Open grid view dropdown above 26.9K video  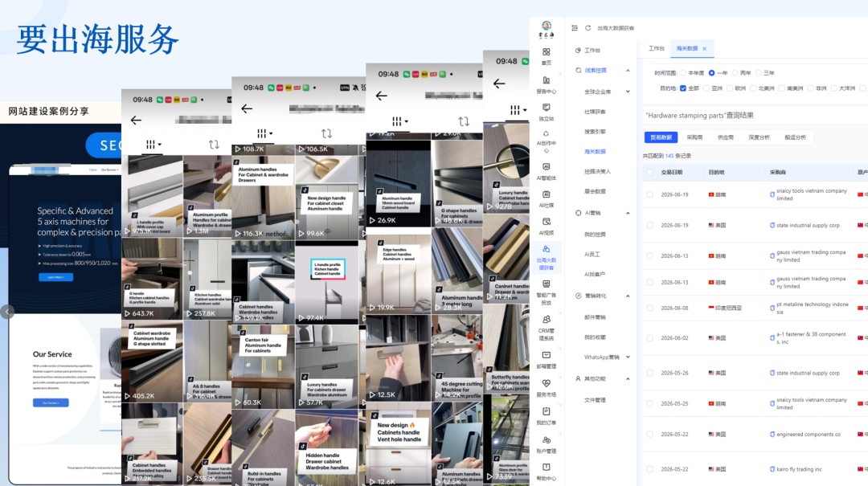399,121
